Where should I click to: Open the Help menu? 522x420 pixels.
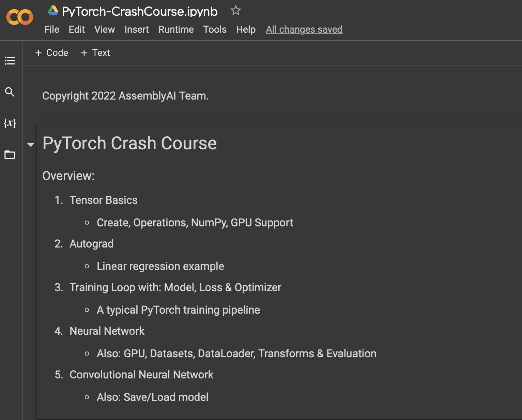point(246,30)
